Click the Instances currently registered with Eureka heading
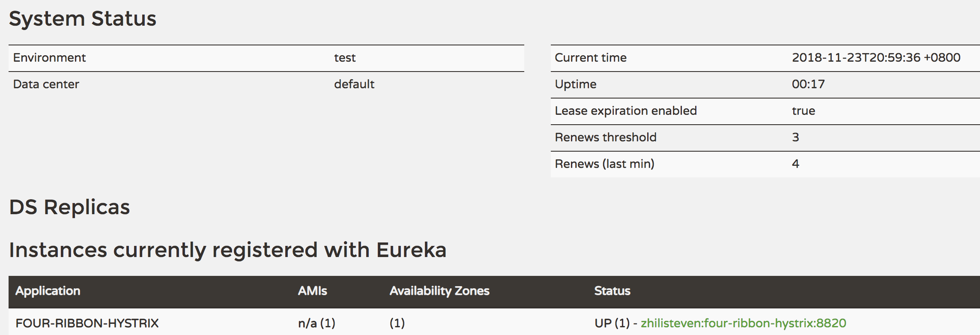 [x=227, y=250]
